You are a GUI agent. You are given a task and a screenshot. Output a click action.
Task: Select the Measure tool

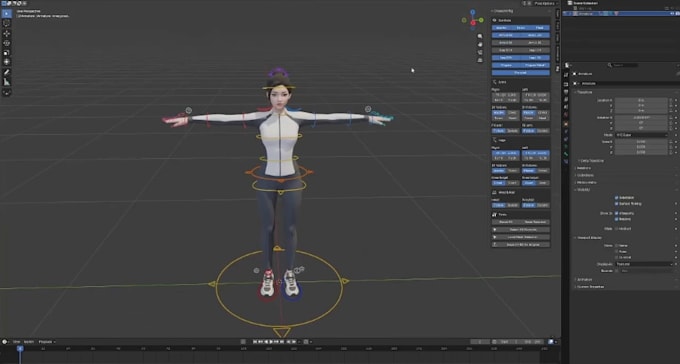click(7, 82)
